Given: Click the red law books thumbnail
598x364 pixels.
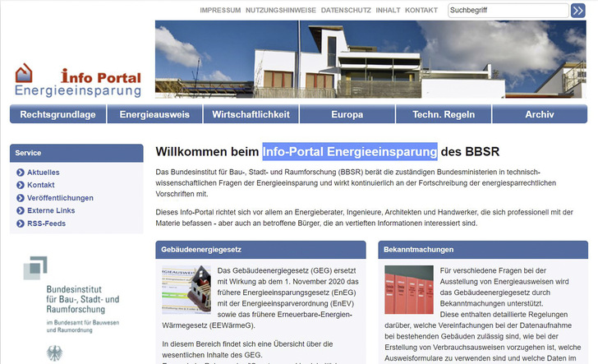Looking at the screenshot, I should tap(409, 289).
